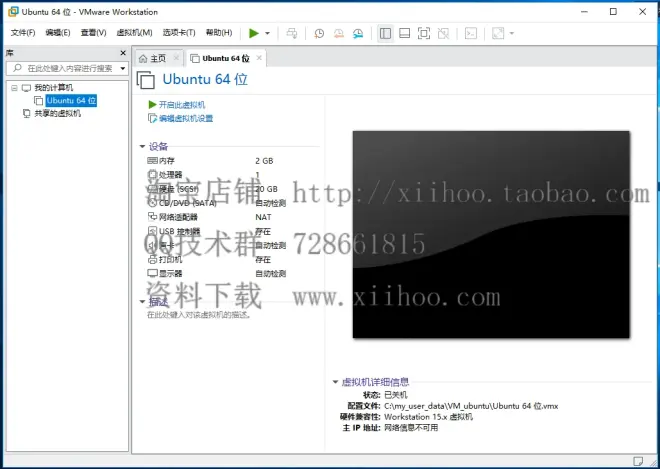660x469 pixels.
Task: Click the black VM screen preview thumbnail
Action: (491, 234)
